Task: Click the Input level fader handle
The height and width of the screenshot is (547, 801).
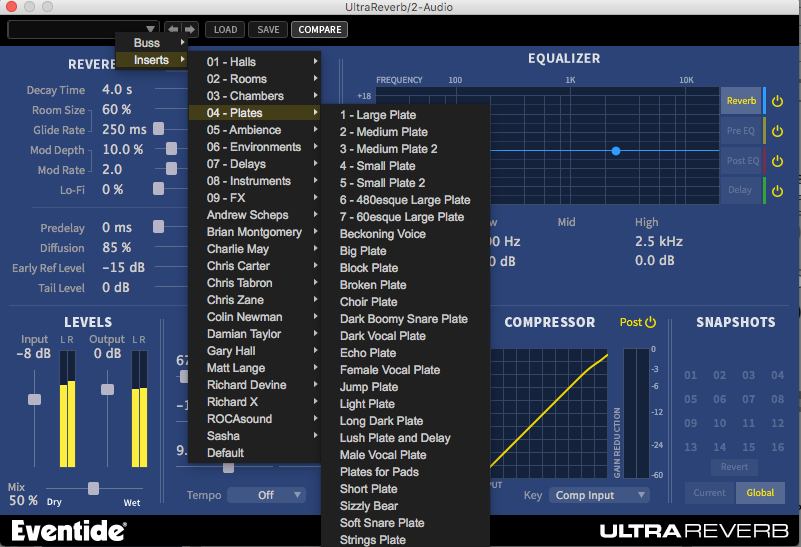Action: 34,399
